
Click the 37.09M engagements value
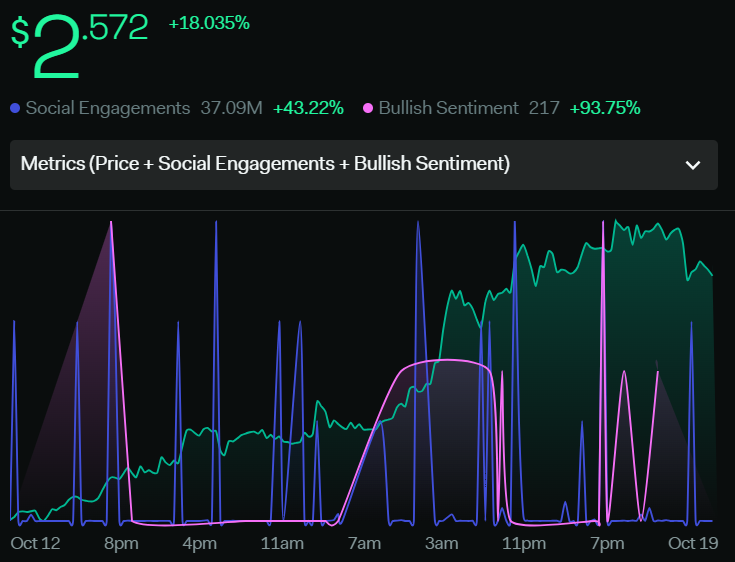click(232, 108)
